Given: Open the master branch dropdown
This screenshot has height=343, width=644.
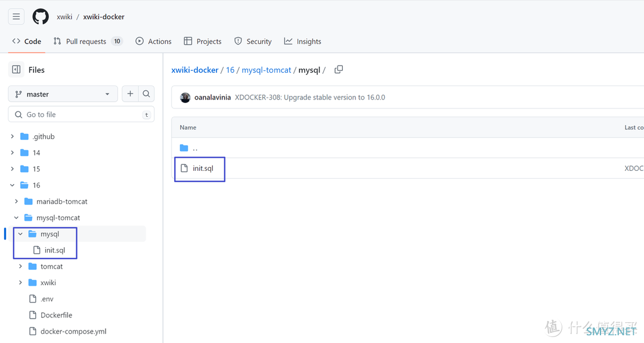Looking at the screenshot, I should (x=63, y=94).
